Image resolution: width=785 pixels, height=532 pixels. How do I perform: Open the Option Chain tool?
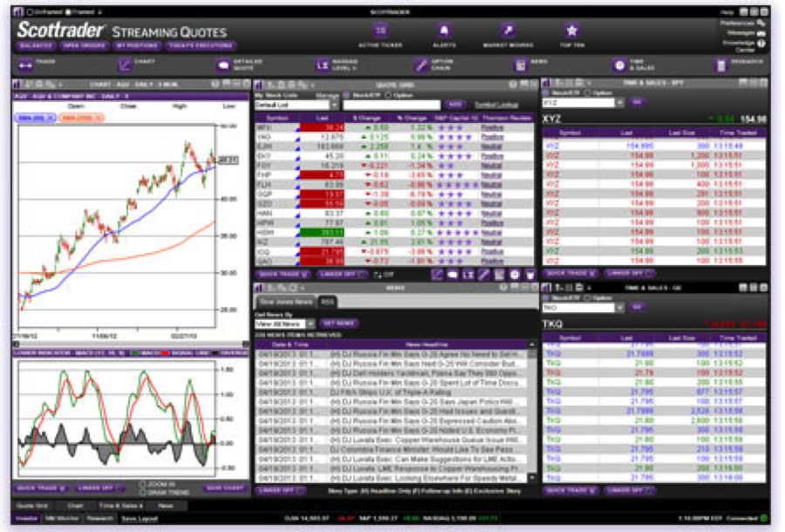click(421, 65)
